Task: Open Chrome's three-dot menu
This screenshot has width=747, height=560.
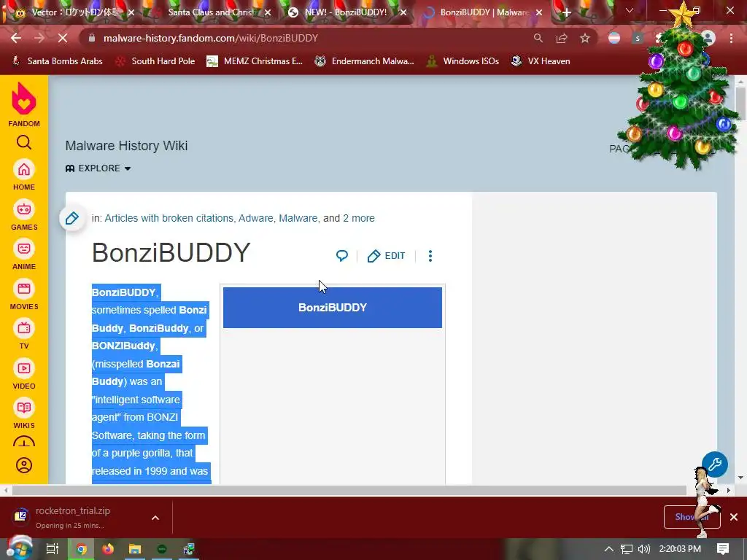Action: click(x=731, y=38)
